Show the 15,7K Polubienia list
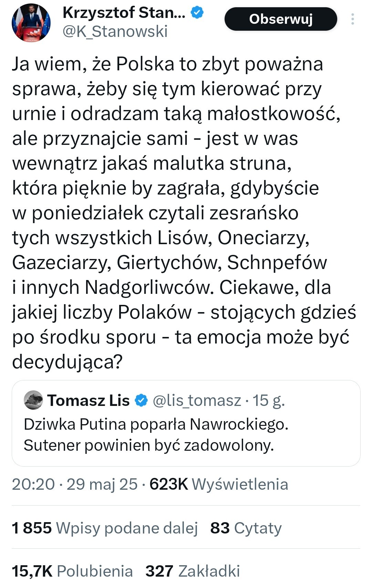The height and width of the screenshot is (588, 372). click(x=72, y=571)
